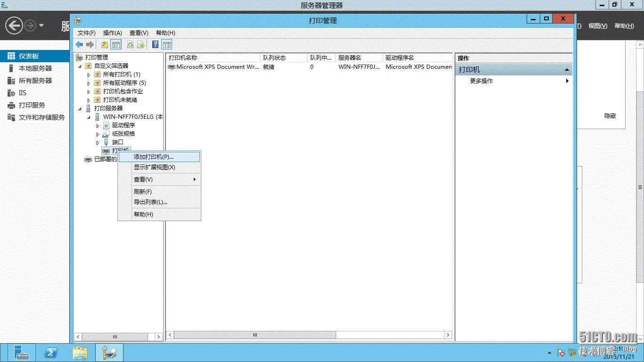Viewport: 644px width, 362px height.
Task: Expand the 所有打印机 tree node
Action: [x=88, y=74]
